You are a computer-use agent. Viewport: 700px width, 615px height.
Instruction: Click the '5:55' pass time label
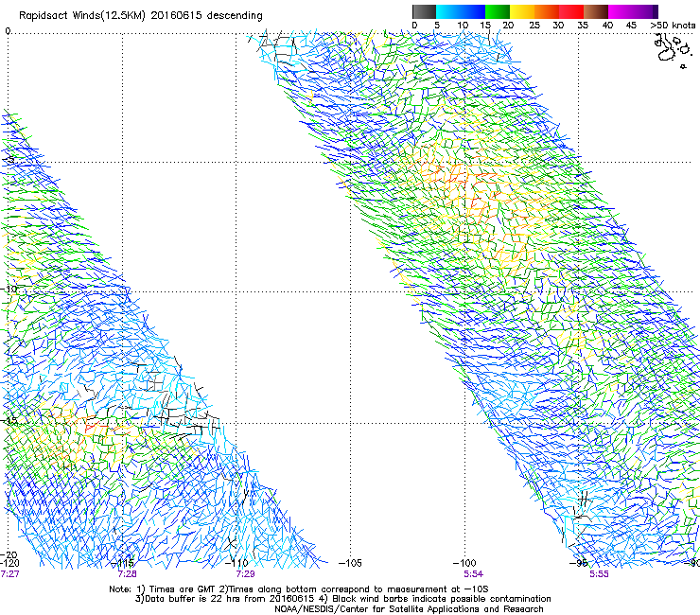(599, 574)
